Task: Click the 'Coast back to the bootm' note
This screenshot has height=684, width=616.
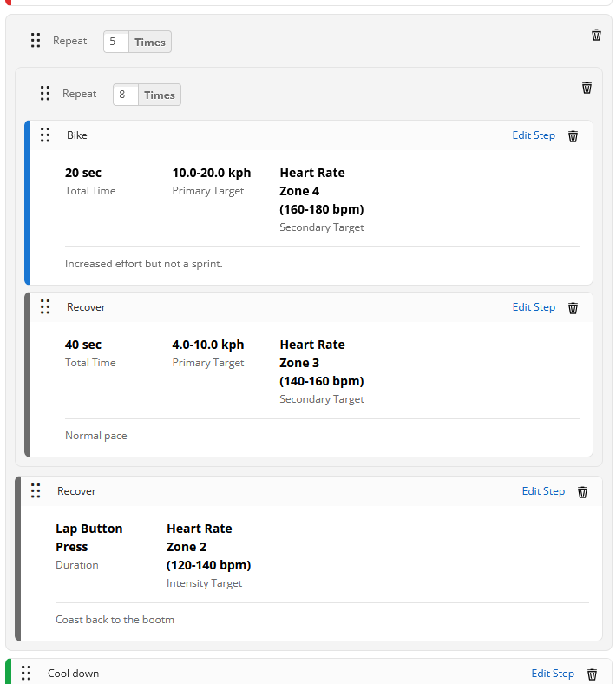Action: pos(115,620)
